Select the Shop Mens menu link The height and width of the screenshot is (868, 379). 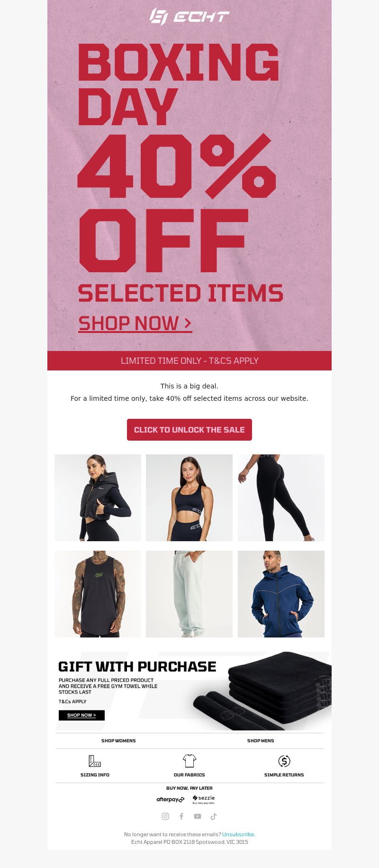click(x=261, y=741)
